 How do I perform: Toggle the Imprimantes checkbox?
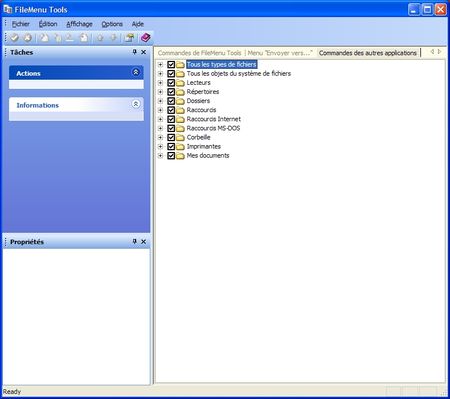(x=171, y=146)
